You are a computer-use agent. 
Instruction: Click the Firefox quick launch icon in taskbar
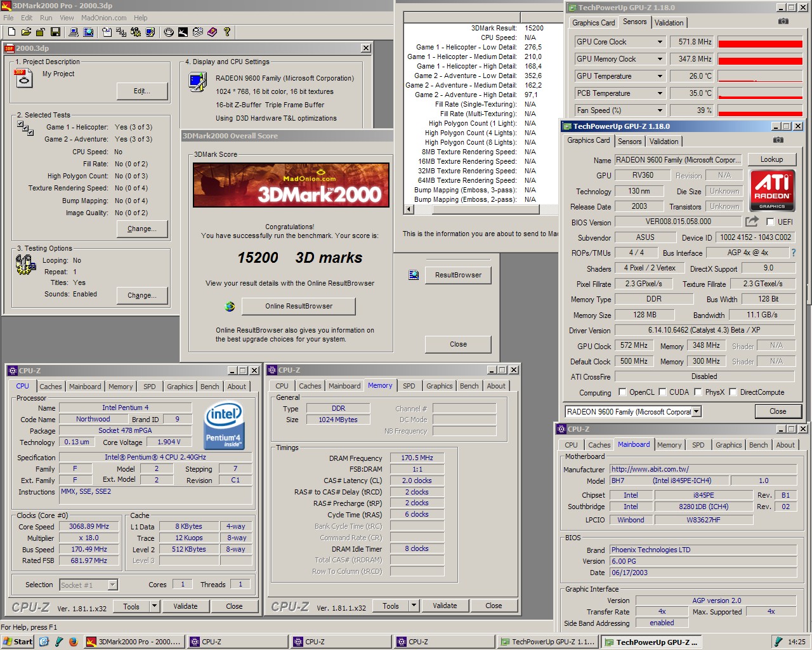pyautogui.click(x=73, y=642)
